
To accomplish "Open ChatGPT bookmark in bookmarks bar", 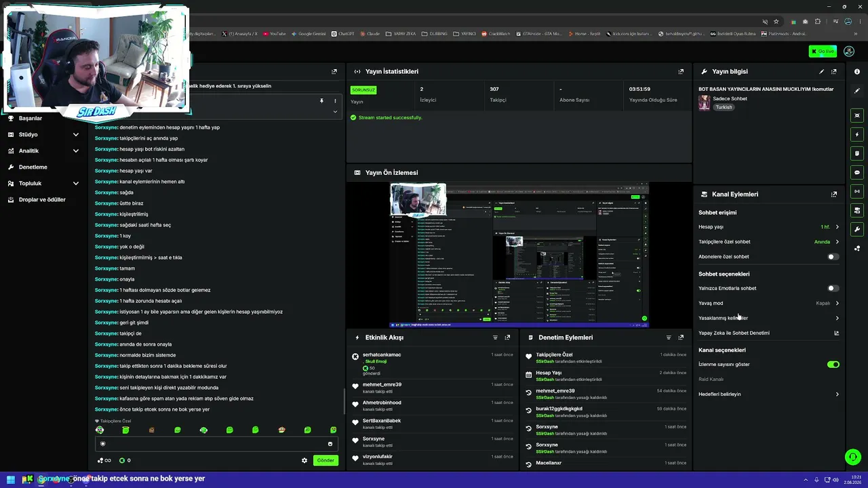I will click(343, 34).
